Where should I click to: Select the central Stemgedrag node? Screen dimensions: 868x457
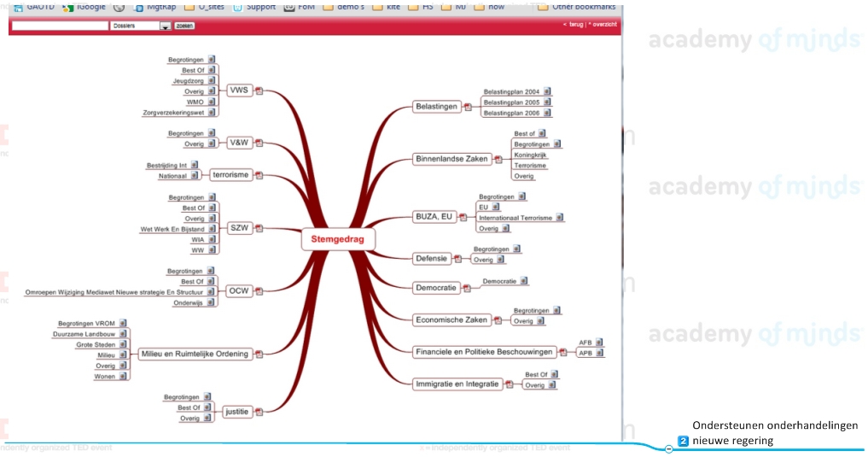(338, 239)
